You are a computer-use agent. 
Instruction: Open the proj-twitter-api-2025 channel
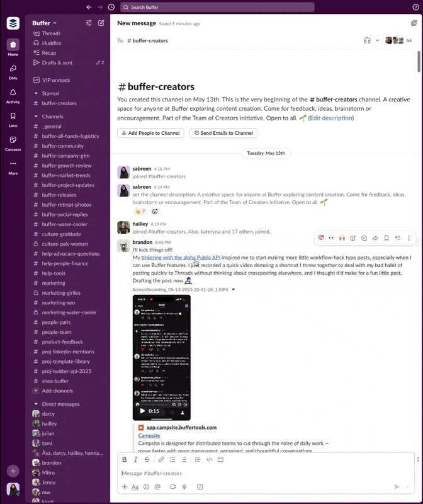(x=67, y=371)
